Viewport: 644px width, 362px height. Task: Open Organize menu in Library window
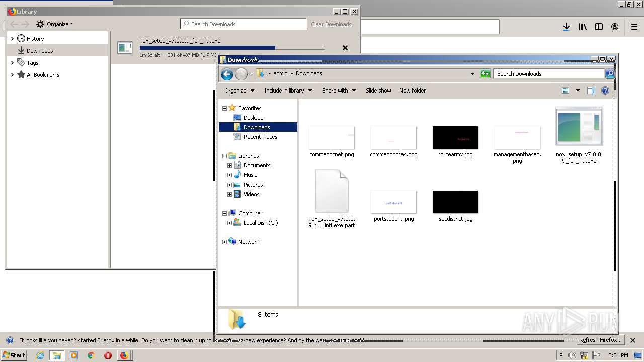coord(55,24)
